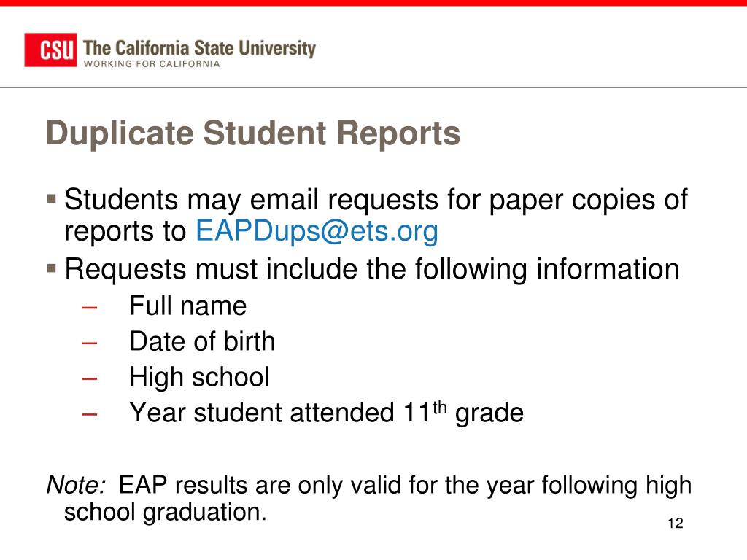747x560 pixels.
Task: Open the EAPDups@ets.org email link
Action: tap(317, 231)
